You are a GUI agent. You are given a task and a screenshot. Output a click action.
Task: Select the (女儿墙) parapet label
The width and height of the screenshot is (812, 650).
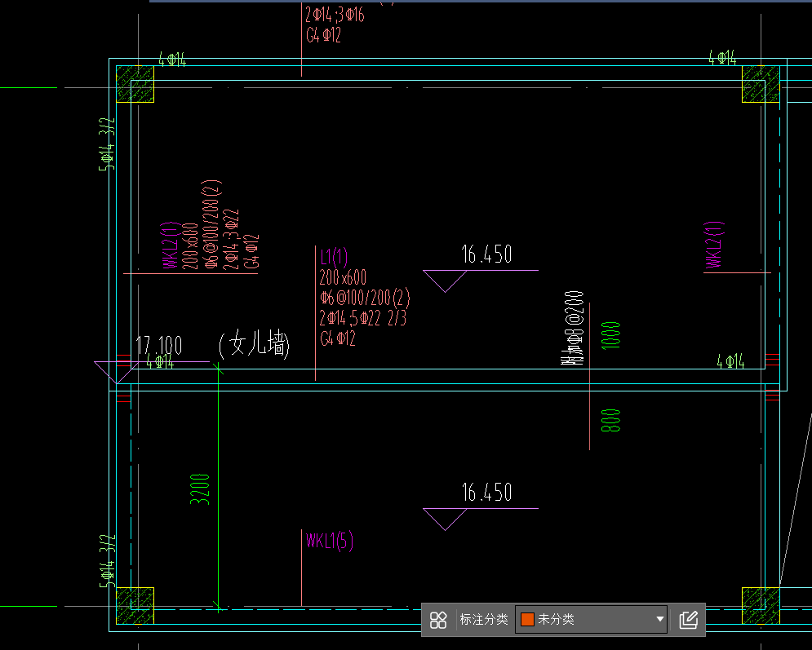coord(254,343)
